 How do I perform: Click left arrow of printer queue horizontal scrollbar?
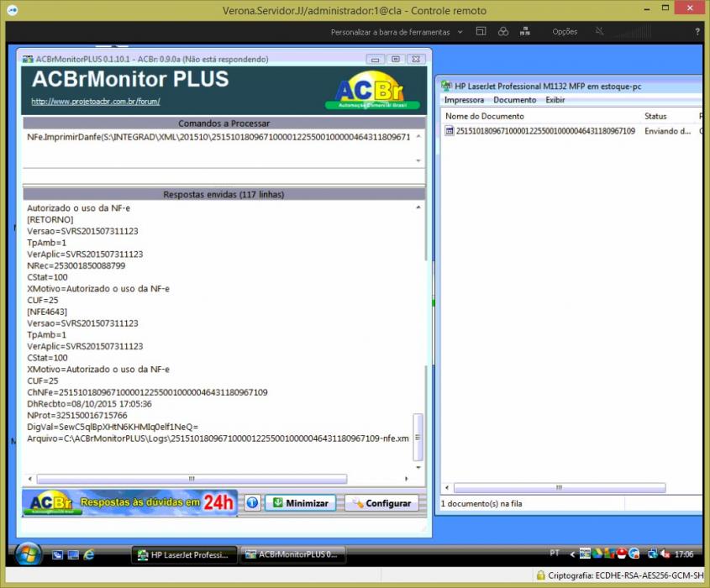(447, 487)
